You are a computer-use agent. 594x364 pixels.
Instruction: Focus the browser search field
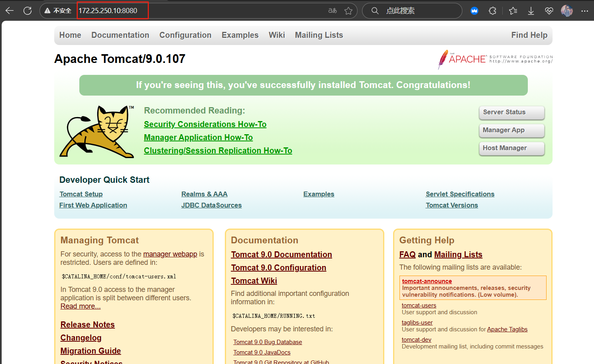(412, 11)
